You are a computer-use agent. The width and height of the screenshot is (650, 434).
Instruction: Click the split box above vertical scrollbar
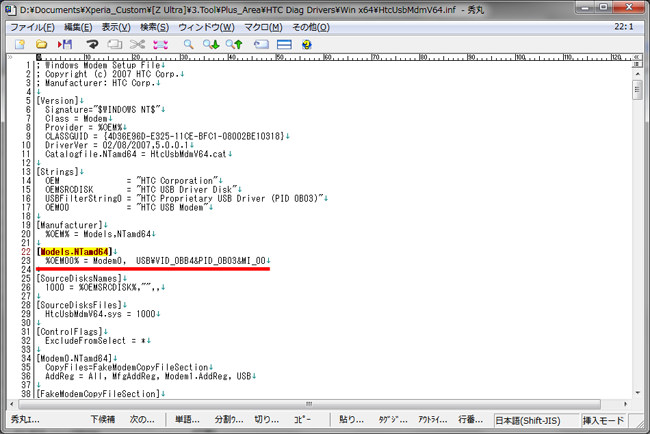click(x=638, y=64)
